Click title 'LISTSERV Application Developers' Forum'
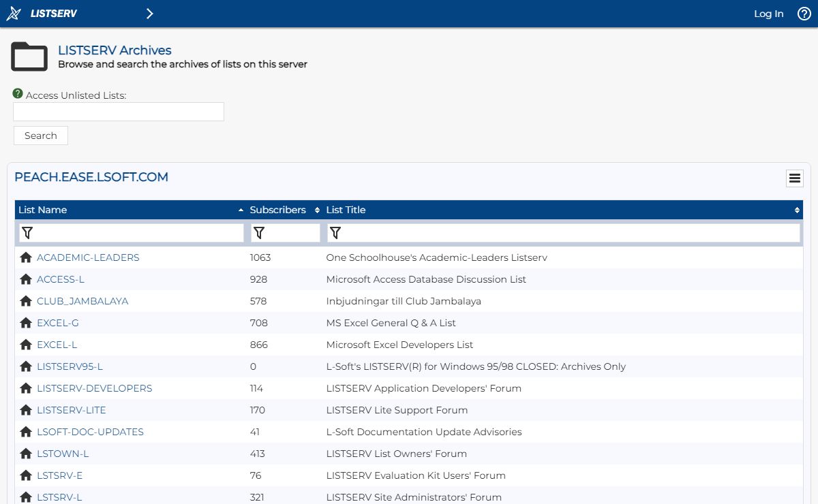 coord(424,388)
